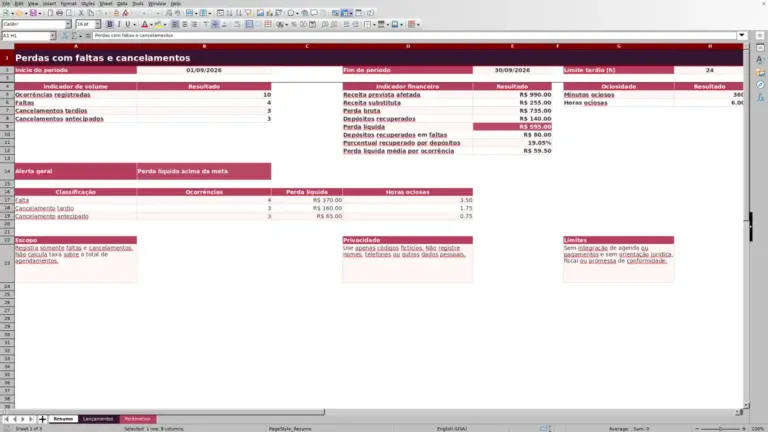This screenshot has width=768, height=432.
Task: Open the Font size dropdown
Action: [x=97, y=24]
